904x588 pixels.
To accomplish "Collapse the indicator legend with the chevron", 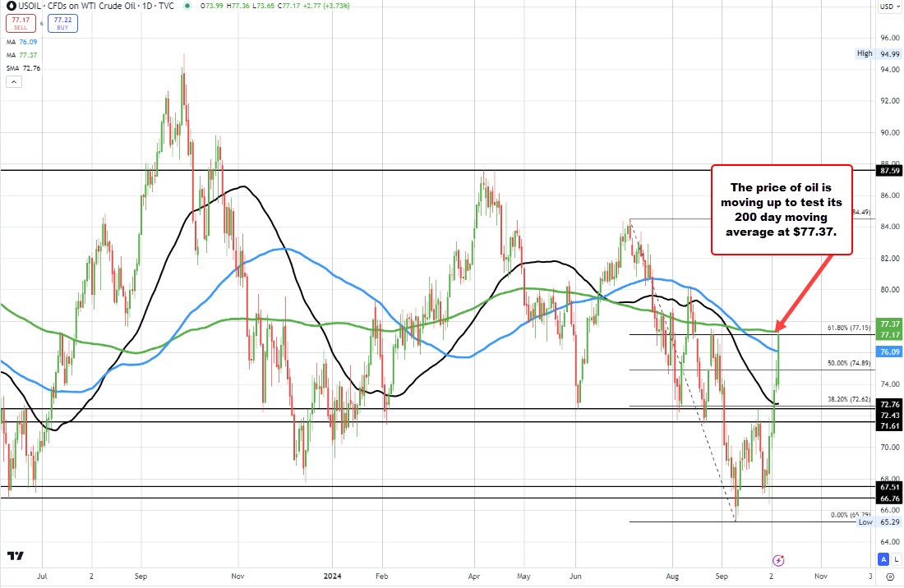I will [x=14, y=81].
